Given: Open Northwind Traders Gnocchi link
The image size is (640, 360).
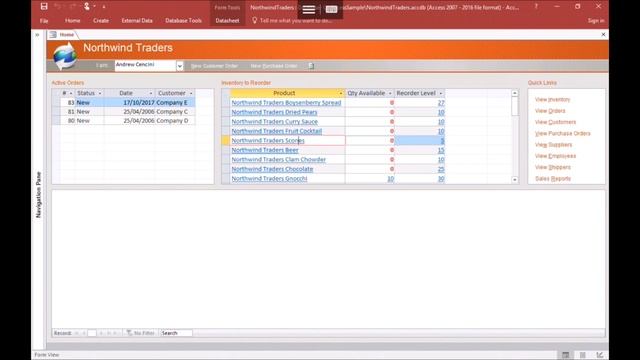Looking at the screenshot, I should click(x=269, y=178).
